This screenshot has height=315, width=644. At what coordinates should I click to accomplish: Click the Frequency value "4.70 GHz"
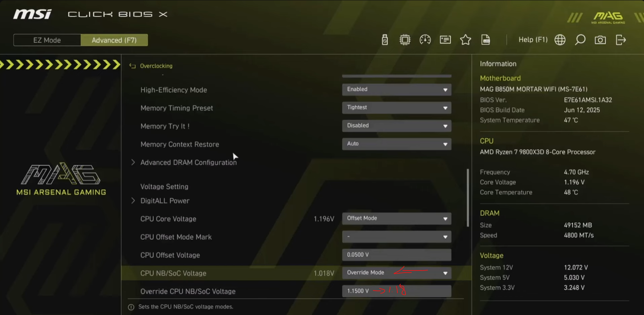pyautogui.click(x=576, y=172)
